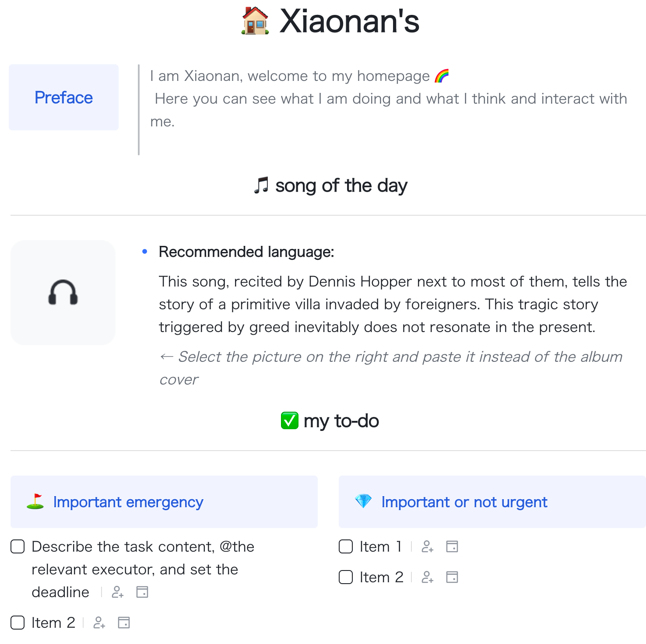
Task: Tick the Item 2 checkbox under Important or not urgent
Action: coord(345,577)
